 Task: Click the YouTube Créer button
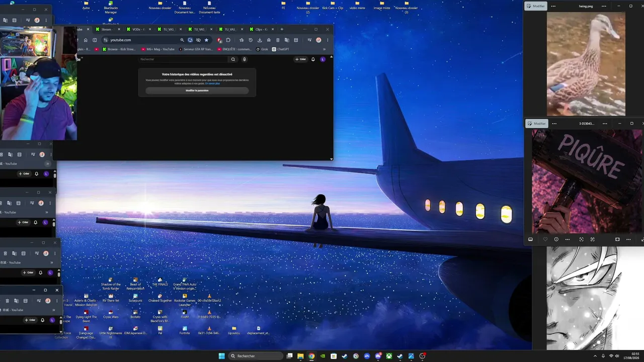[301, 59]
